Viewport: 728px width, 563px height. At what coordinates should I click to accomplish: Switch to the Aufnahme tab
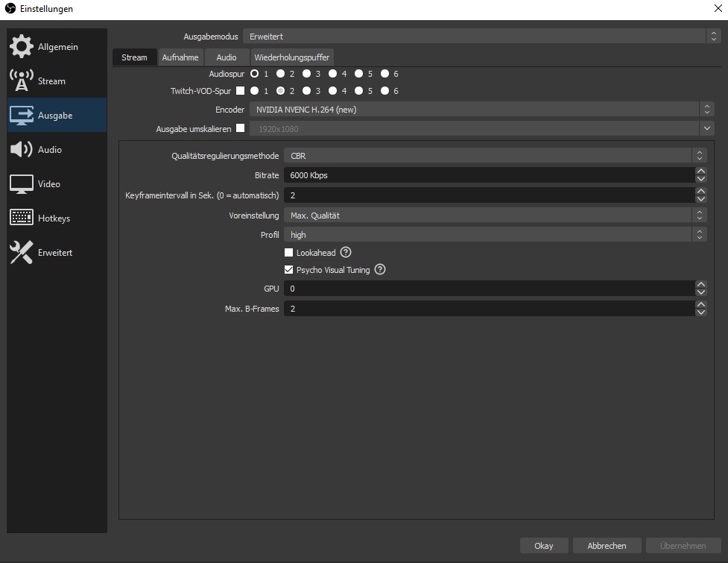tap(180, 57)
